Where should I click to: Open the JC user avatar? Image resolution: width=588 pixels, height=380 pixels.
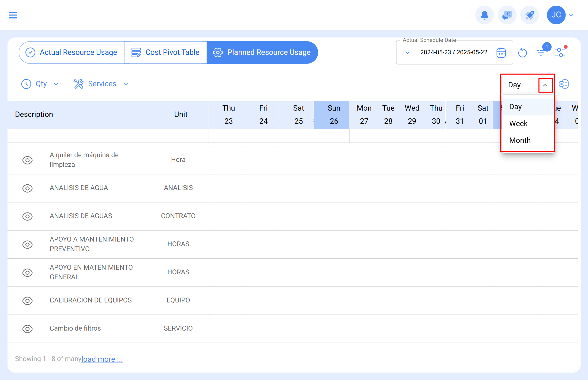[556, 15]
